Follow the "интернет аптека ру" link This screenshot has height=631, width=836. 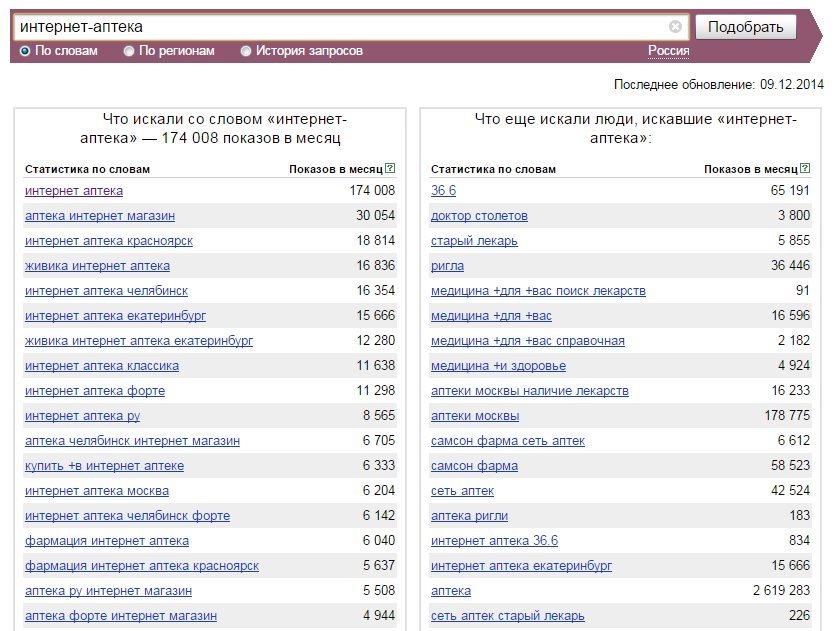[83, 416]
